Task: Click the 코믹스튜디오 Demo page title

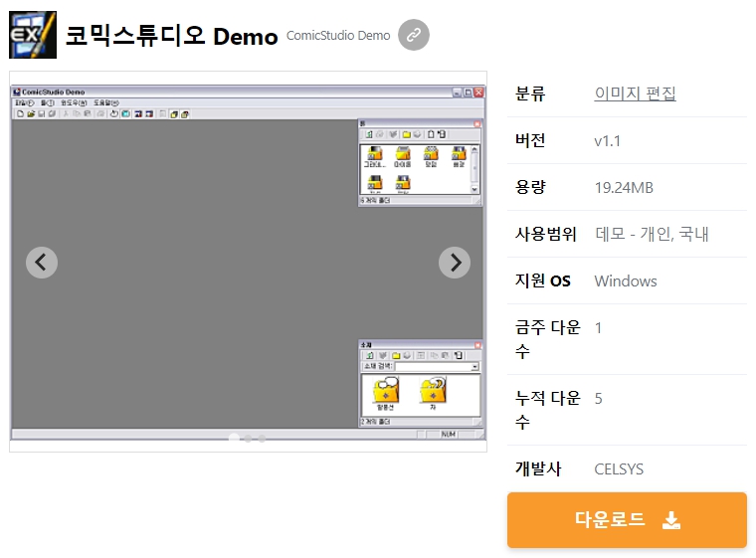Action: 172,36
